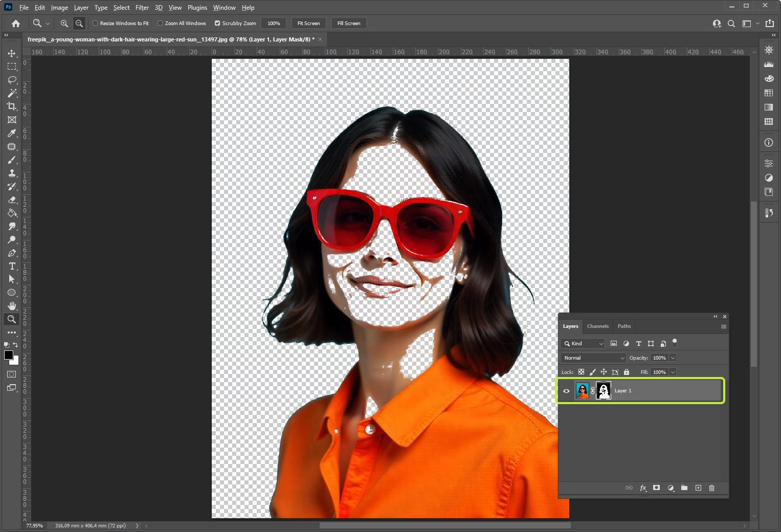Screen dimensions: 781x532
Task: Enable Resize Windows to Fit checkbox
Action: click(x=95, y=23)
